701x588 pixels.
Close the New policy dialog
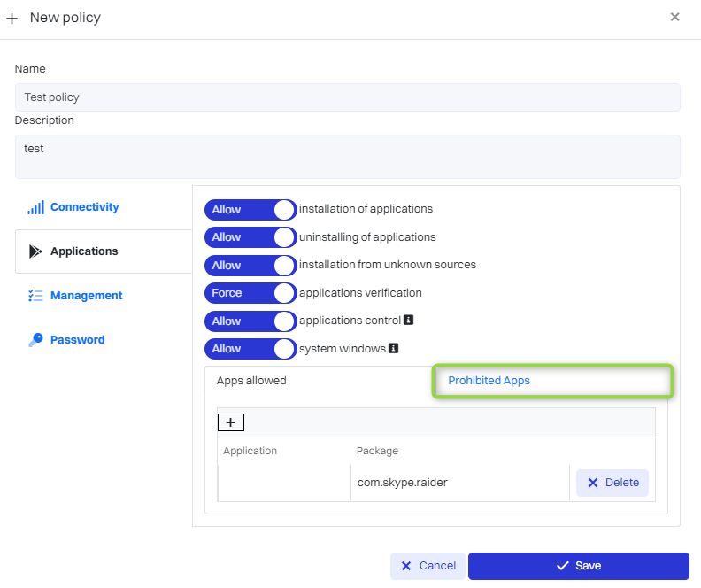(x=674, y=17)
